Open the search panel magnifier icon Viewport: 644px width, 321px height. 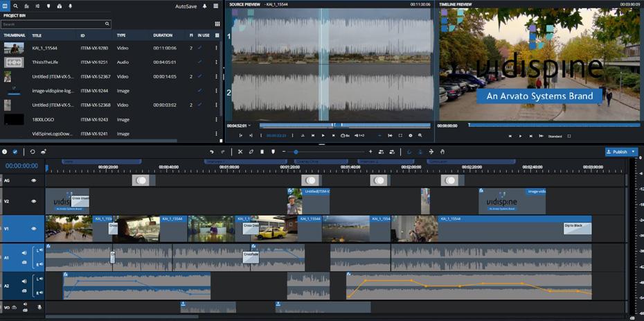(15, 6)
